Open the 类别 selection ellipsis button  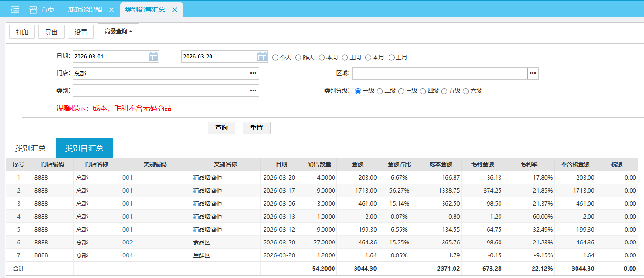(x=253, y=90)
